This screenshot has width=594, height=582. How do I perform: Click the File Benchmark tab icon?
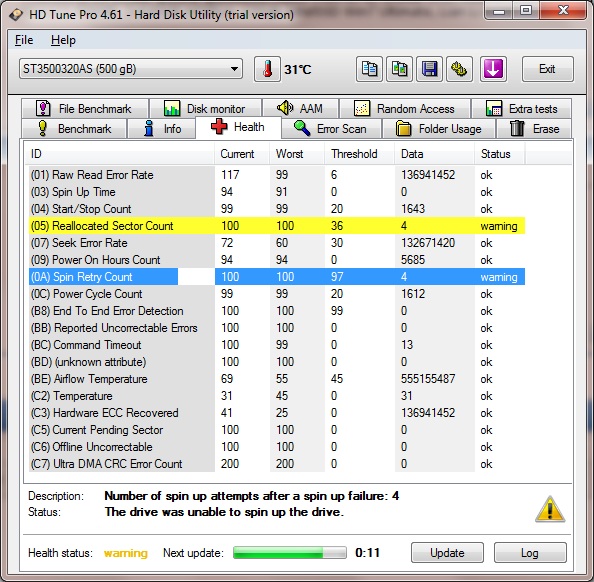43,108
